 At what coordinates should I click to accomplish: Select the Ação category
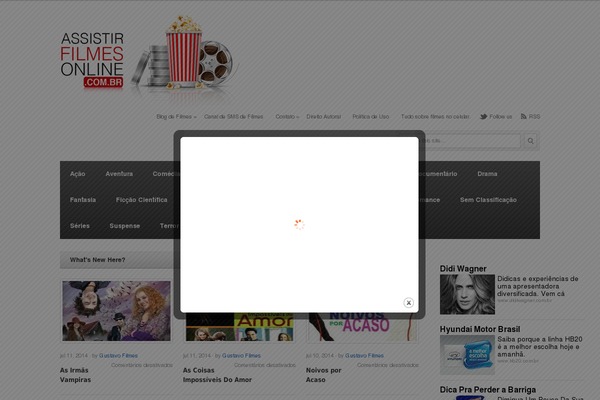pos(77,174)
